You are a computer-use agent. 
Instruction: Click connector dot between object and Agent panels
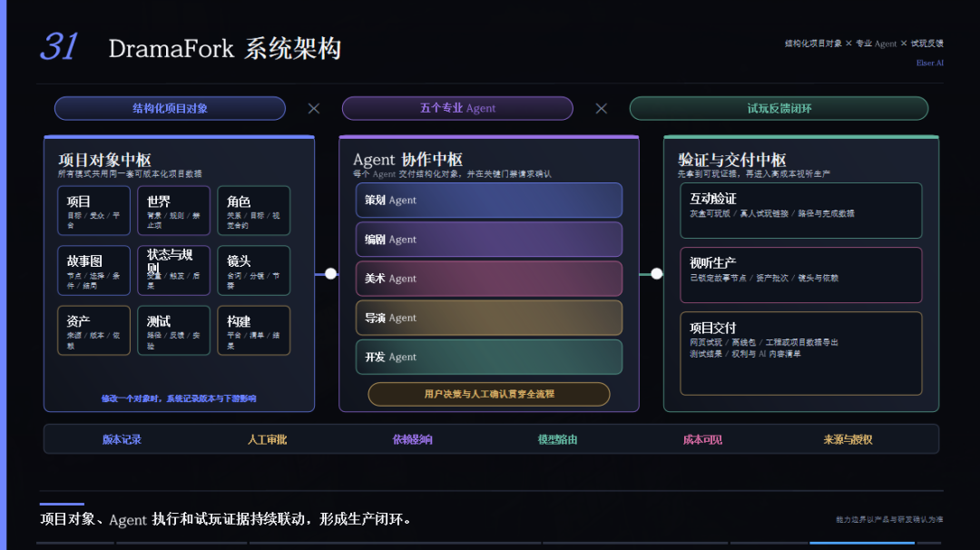click(330, 273)
